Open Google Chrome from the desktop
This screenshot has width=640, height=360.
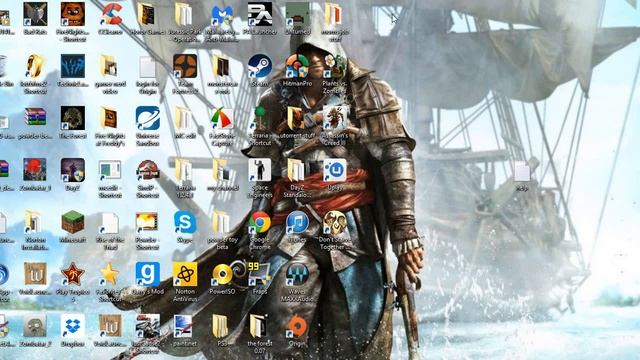pyautogui.click(x=260, y=222)
